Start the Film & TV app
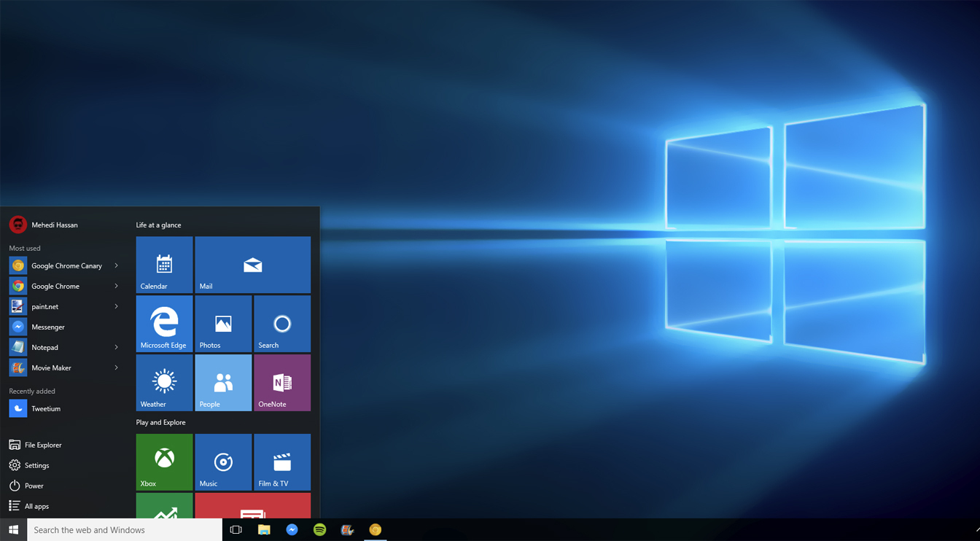The image size is (980, 541). pos(281,461)
